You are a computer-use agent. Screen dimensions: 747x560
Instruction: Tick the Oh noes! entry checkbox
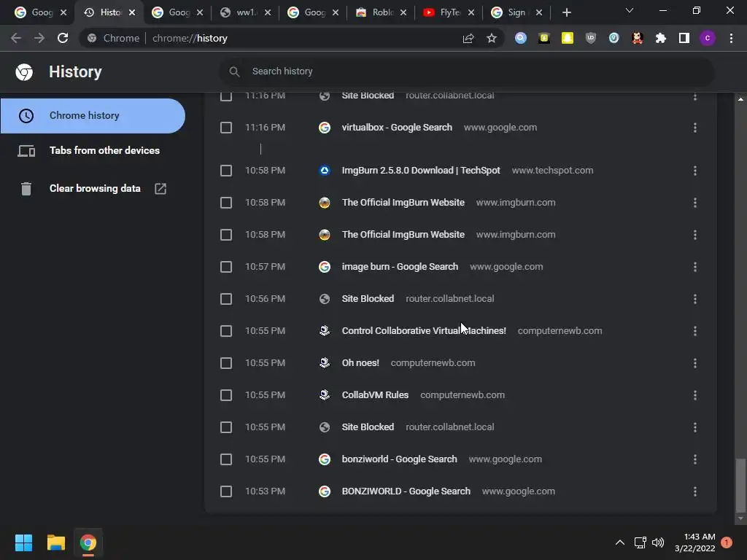coord(226,363)
